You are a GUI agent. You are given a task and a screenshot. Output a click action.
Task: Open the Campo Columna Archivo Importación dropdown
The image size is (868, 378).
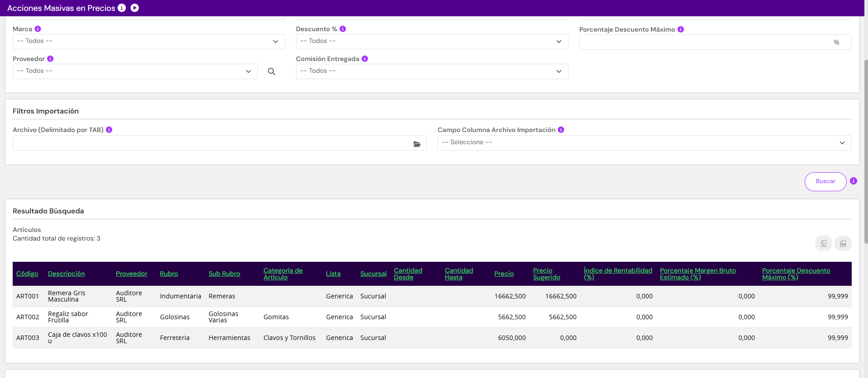(x=644, y=143)
